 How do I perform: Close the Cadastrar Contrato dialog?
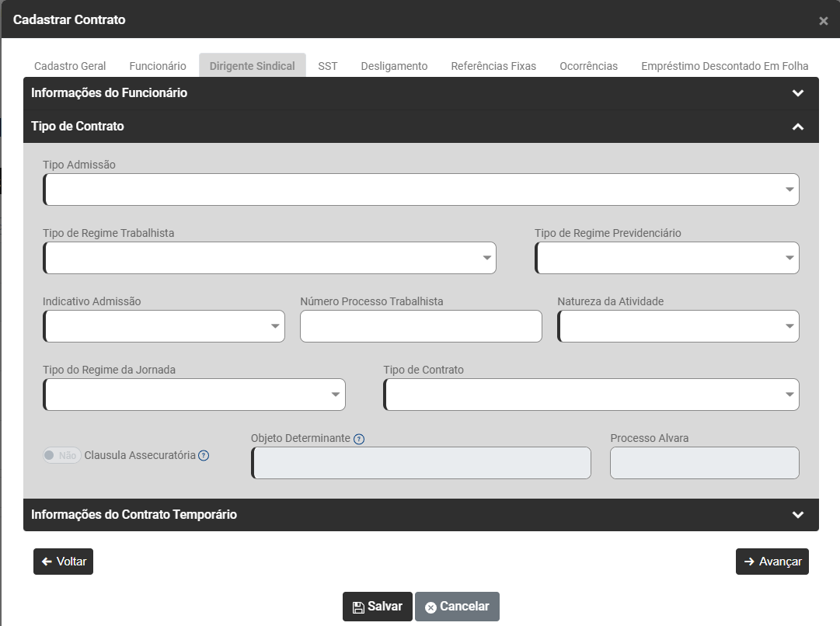pos(823,21)
